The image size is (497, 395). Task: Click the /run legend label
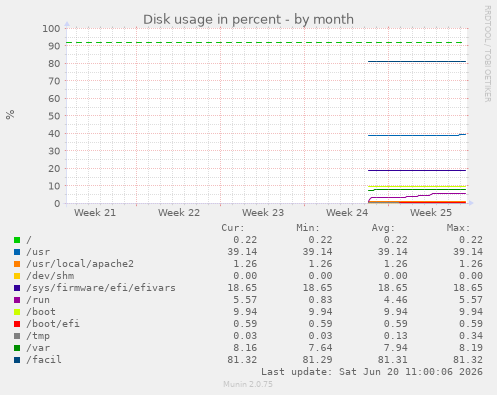(x=38, y=300)
